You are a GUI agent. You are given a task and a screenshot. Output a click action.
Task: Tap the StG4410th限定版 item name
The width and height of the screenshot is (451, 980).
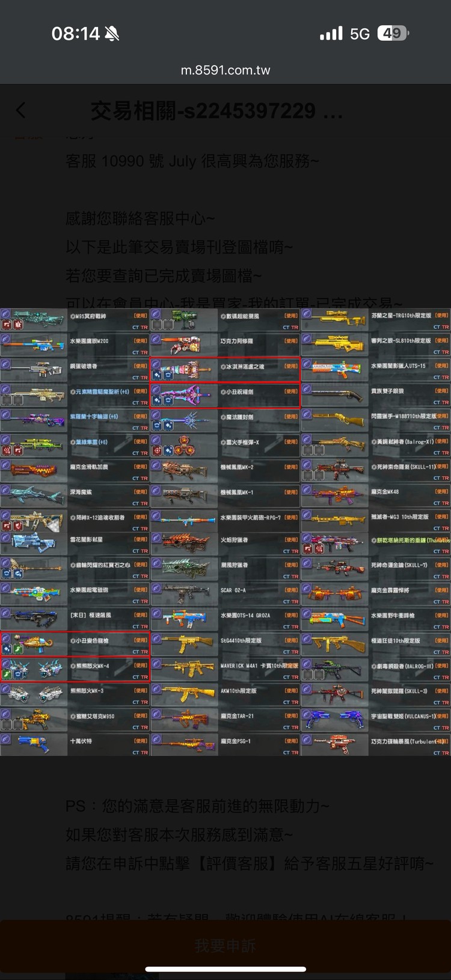click(241, 641)
